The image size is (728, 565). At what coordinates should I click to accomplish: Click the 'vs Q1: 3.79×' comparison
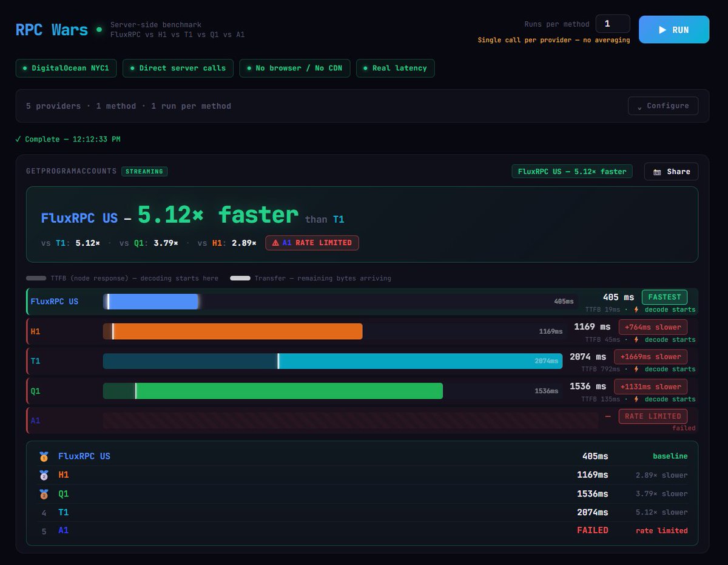tap(149, 243)
